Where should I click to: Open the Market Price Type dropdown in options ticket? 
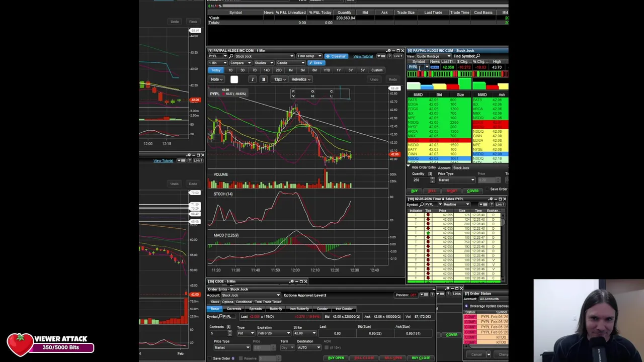point(232,347)
